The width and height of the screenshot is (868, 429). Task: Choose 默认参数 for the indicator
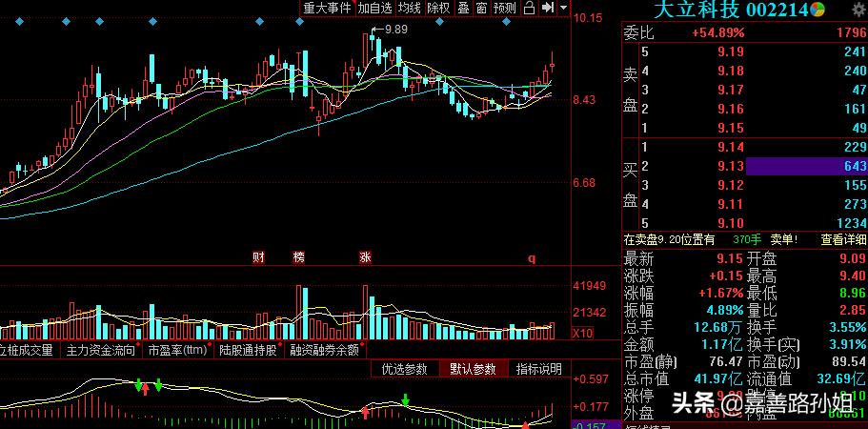[473, 369]
